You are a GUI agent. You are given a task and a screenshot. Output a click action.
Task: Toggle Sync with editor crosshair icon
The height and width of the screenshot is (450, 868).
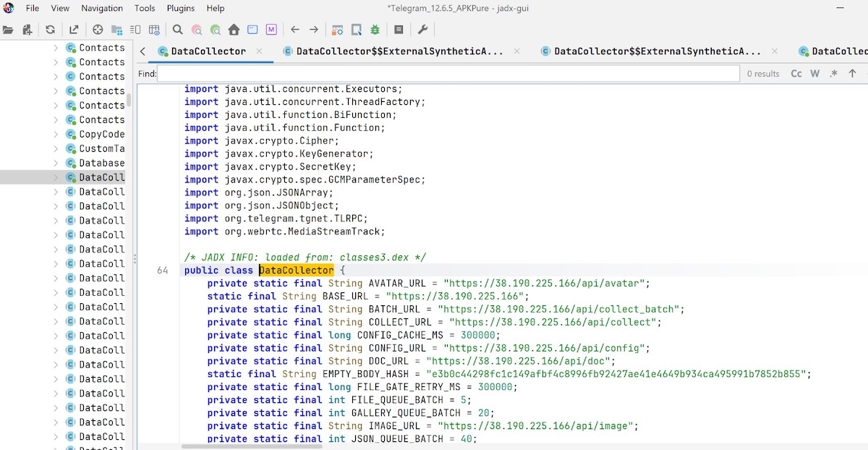point(98,30)
